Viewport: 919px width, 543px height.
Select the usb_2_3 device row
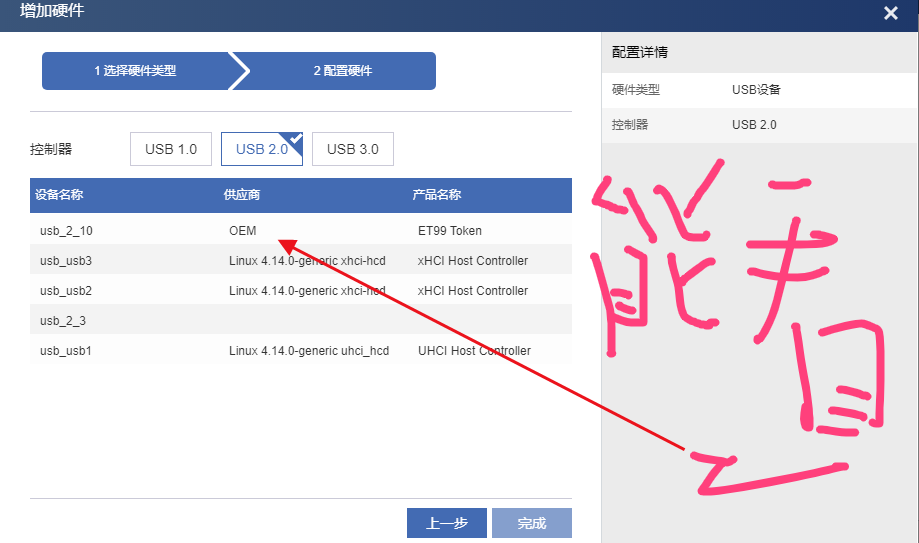click(301, 320)
